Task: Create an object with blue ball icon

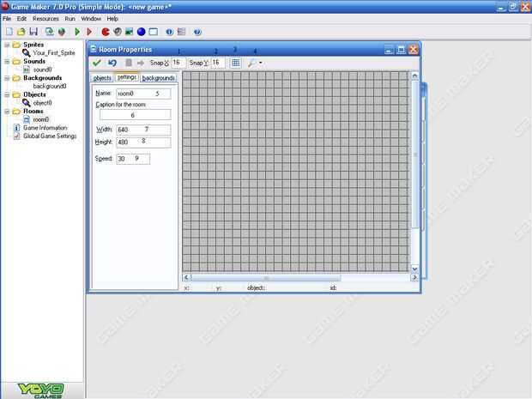Action: pos(141,32)
